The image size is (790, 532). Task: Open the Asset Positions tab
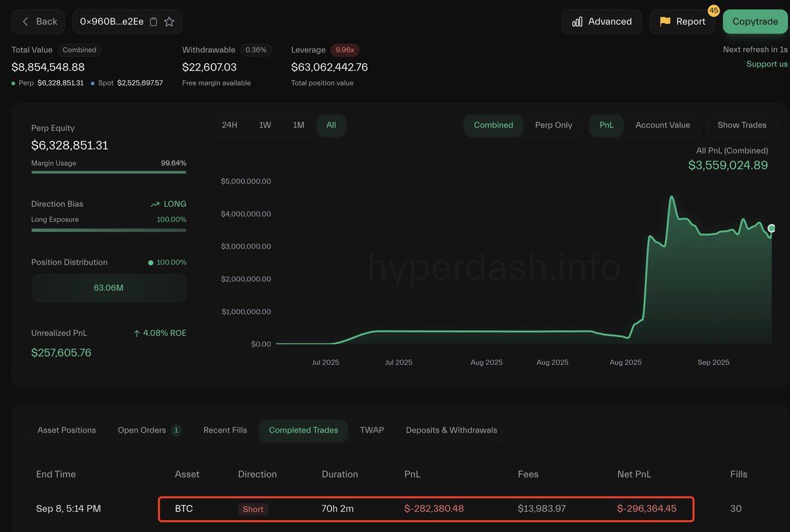pyautogui.click(x=66, y=431)
